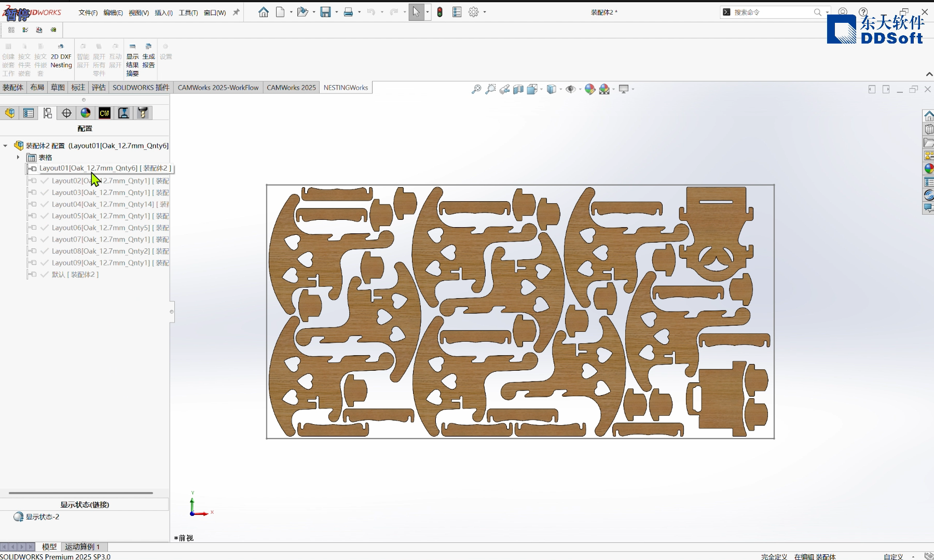Switch to the CAMWorks 2025 tab

tap(291, 88)
